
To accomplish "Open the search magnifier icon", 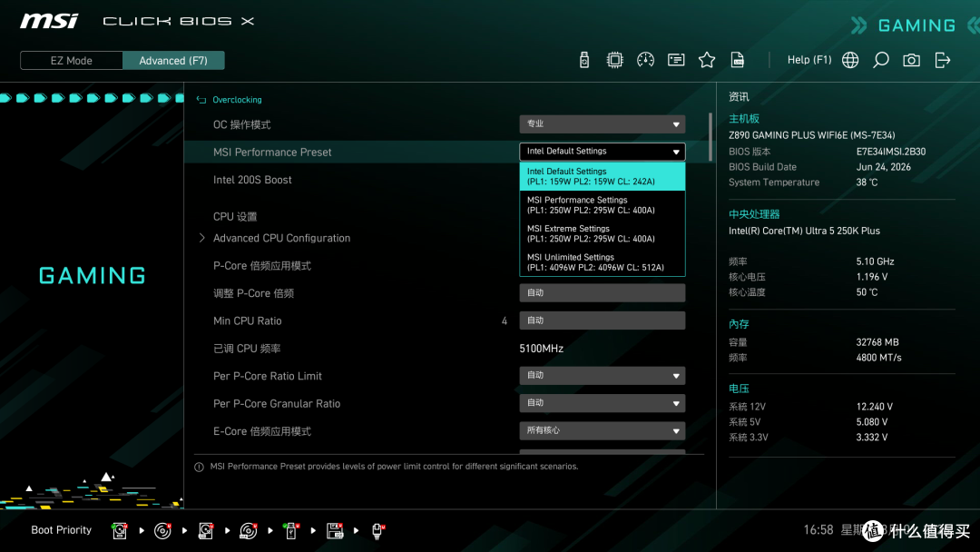I will (880, 60).
